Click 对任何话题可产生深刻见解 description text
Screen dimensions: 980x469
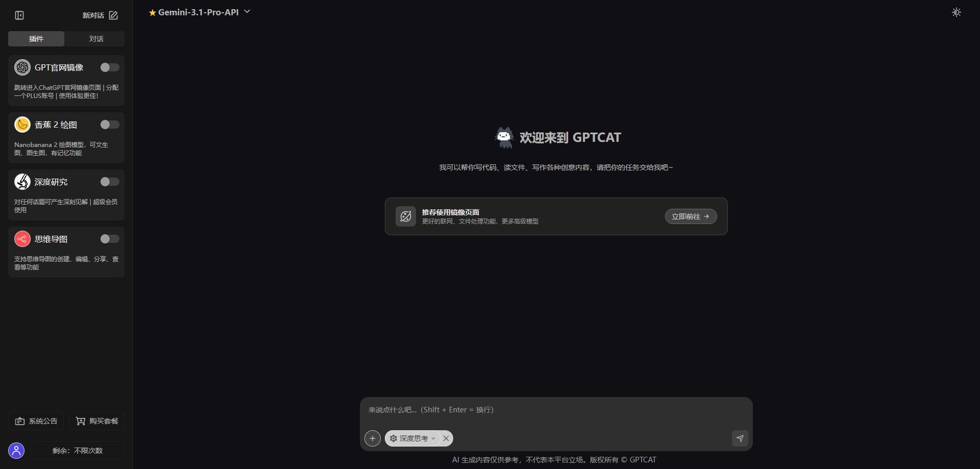66,206
